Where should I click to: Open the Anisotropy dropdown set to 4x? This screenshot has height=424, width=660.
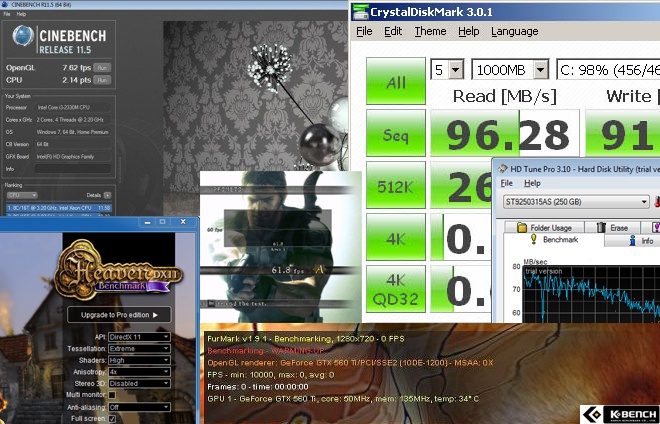[x=139, y=372]
